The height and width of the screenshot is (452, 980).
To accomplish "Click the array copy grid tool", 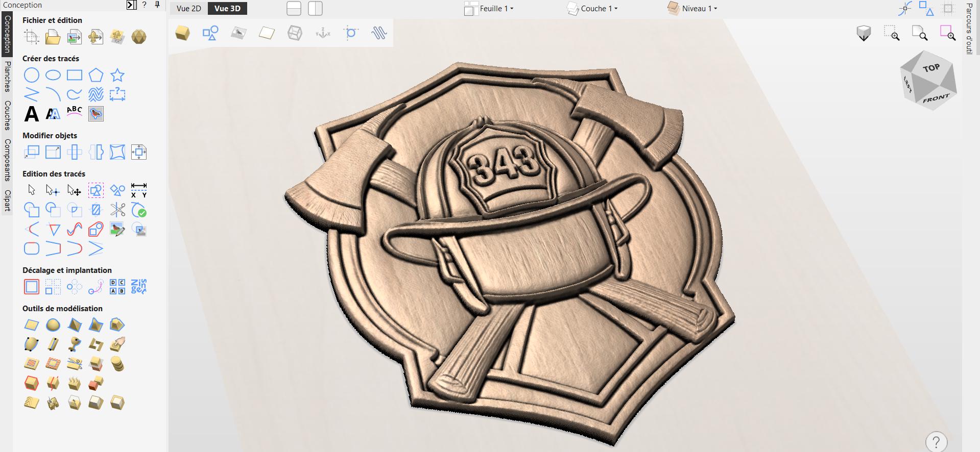I will coord(53,287).
